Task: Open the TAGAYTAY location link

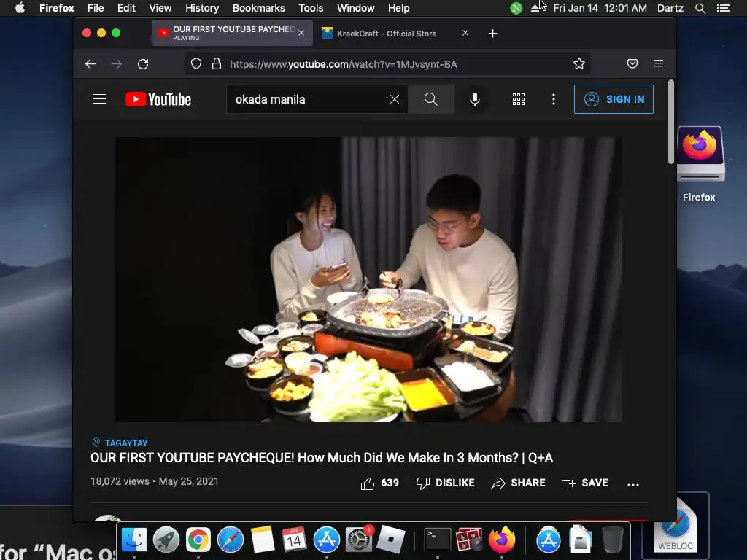Action: click(125, 443)
